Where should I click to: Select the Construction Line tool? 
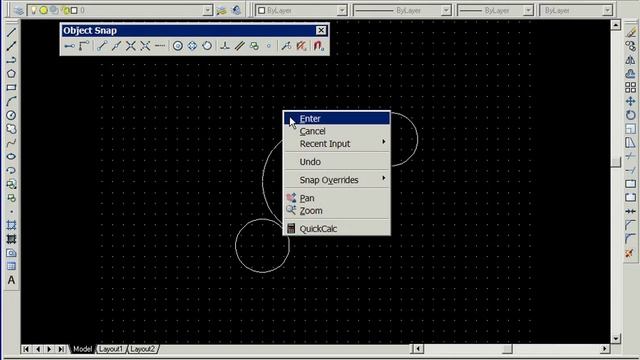pos(11,46)
